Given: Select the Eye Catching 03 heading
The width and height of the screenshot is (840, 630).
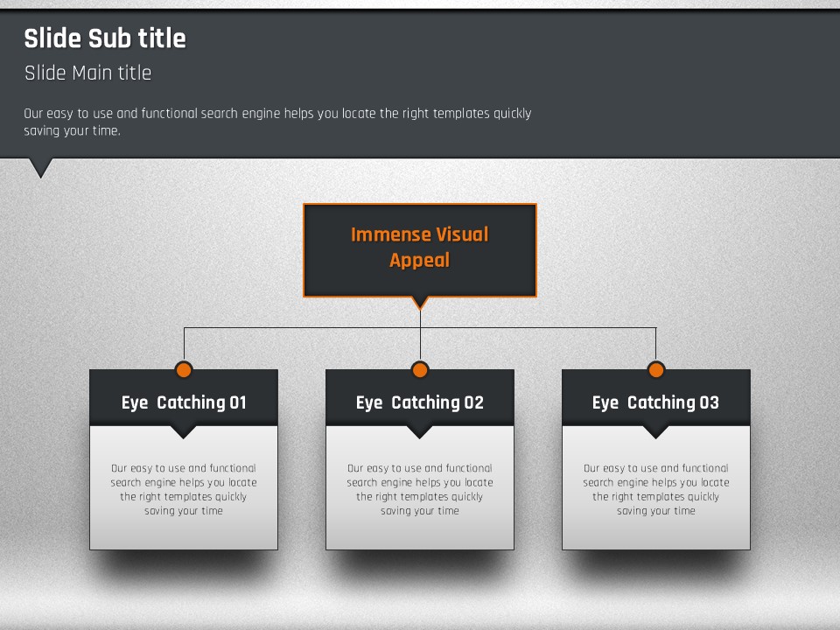Looking at the screenshot, I should 656,402.
